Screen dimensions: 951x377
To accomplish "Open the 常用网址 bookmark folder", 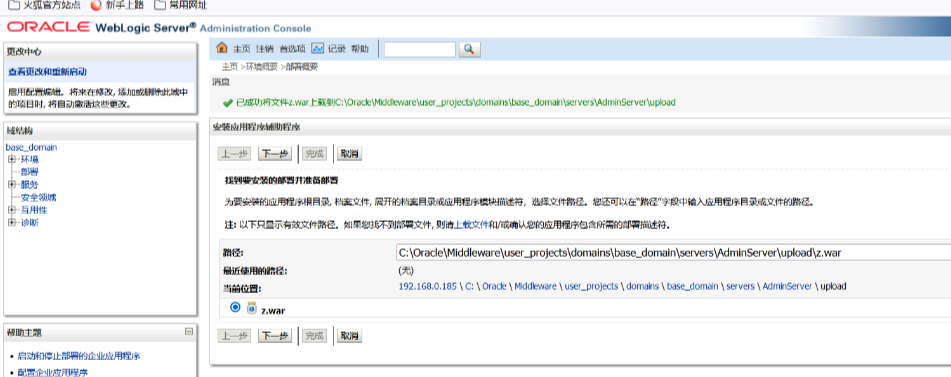I will pyautogui.click(x=181, y=5).
